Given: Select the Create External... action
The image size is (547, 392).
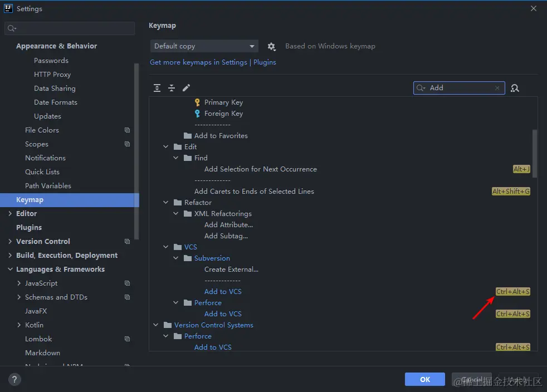Looking at the screenshot, I should 231,269.
